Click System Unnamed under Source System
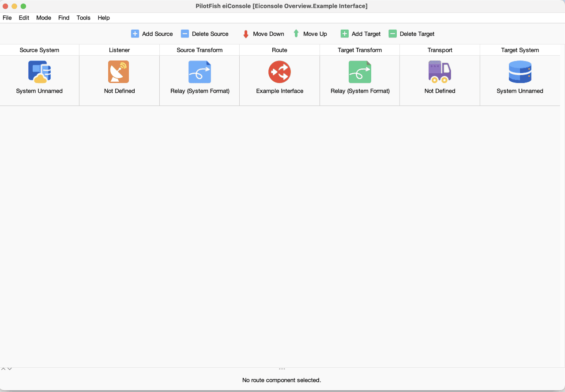 point(39,91)
